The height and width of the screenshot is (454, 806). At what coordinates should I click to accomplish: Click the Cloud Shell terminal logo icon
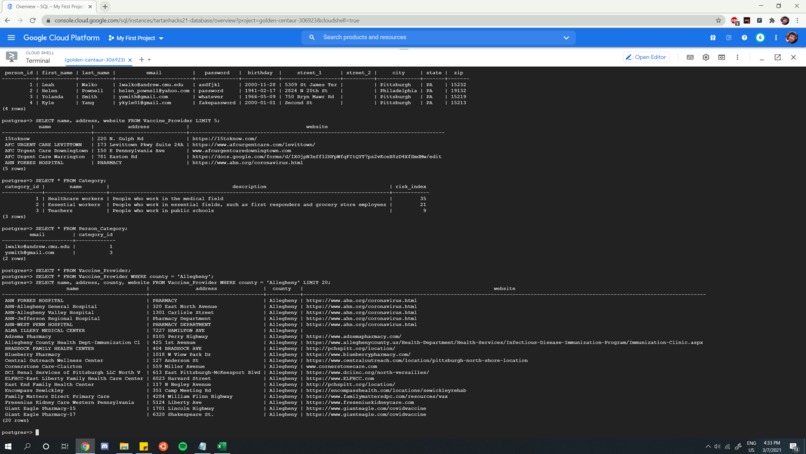pos(11,57)
